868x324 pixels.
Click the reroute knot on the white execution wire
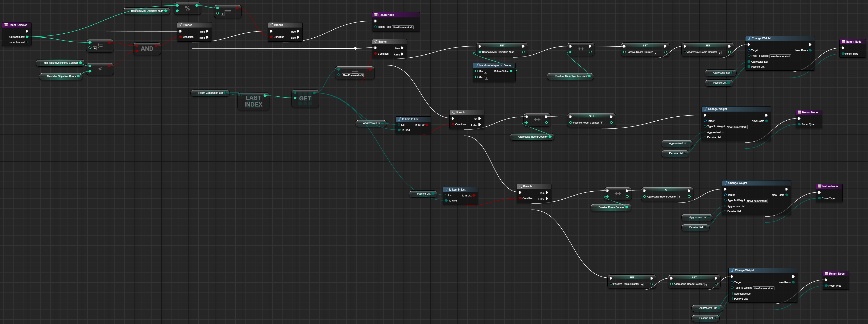coord(355,49)
